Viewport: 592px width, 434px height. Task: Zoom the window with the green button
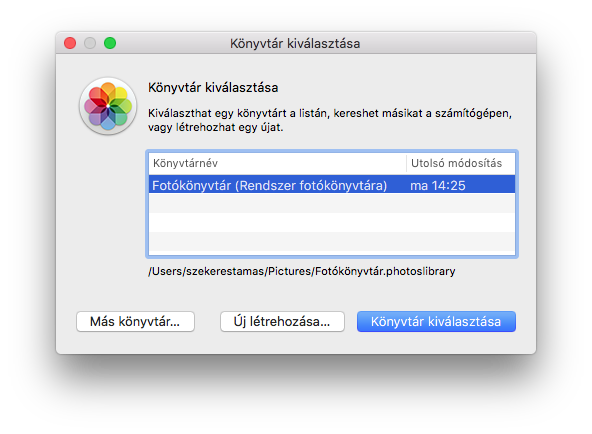point(110,43)
